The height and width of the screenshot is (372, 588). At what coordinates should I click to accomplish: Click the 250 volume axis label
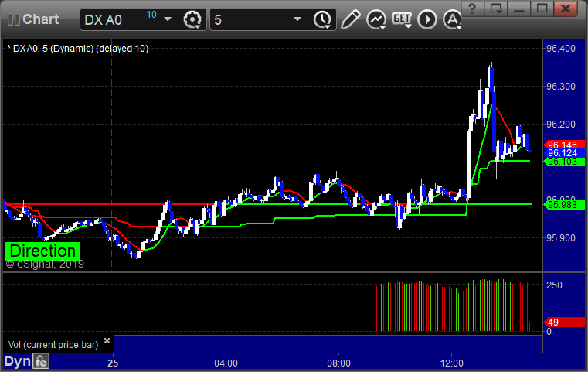tap(554, 285)
